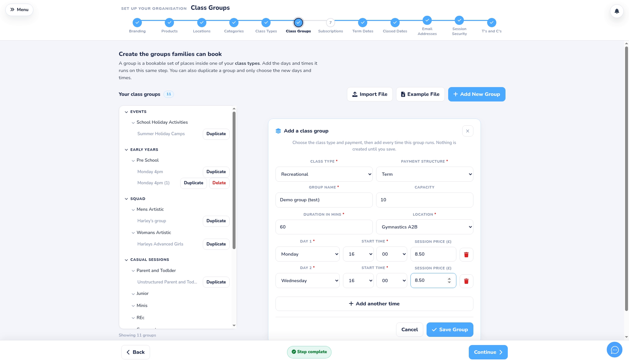This screenshot has width=629, height=364.
Task: Open the Menu panel
Action: tap(19, 9)
